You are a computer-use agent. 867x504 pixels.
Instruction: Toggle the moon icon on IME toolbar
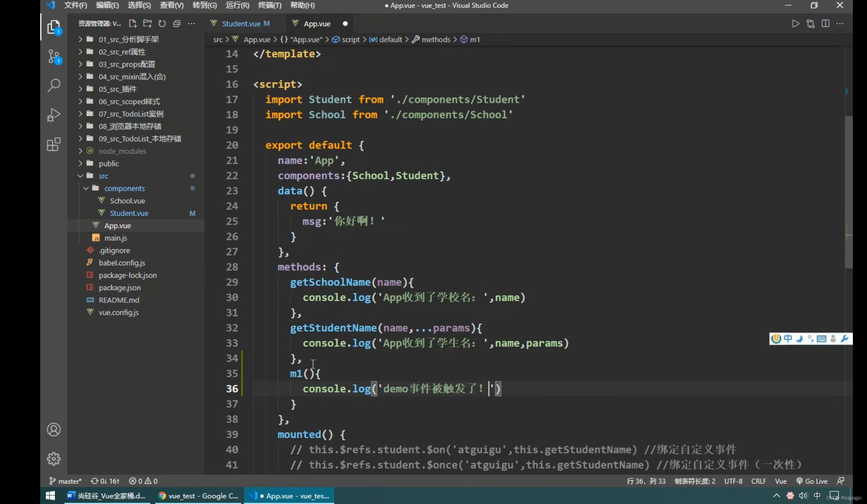click(799, 339)
